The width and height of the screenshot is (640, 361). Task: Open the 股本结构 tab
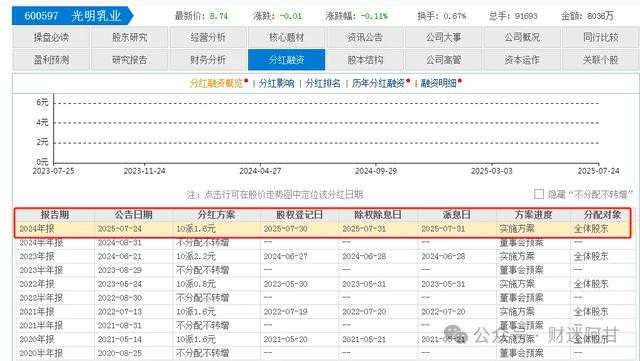click(365, 60)
